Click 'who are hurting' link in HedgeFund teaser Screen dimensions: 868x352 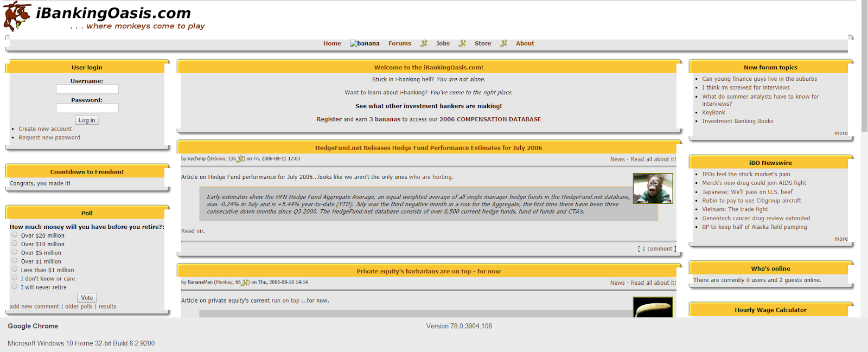coord(431,177)
